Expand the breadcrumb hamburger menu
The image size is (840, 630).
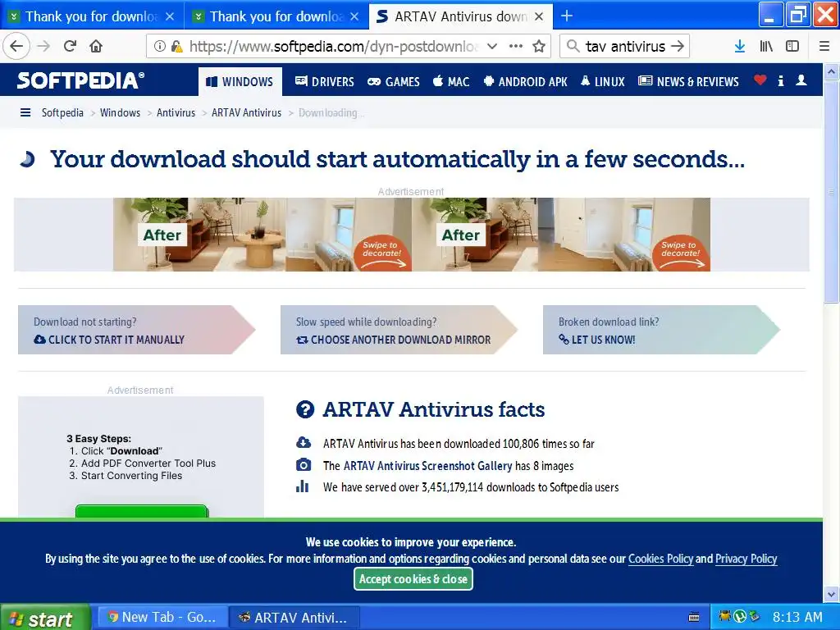(25, 112)
